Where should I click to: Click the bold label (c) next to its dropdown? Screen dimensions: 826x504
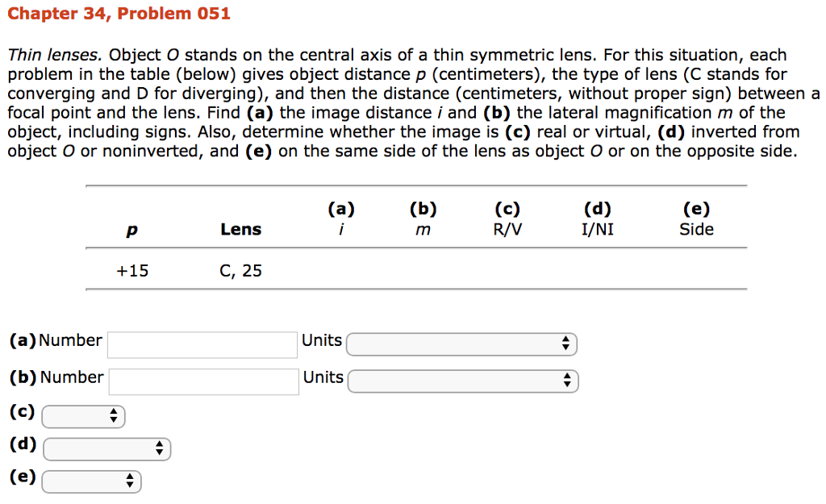[x=22, y=412]
